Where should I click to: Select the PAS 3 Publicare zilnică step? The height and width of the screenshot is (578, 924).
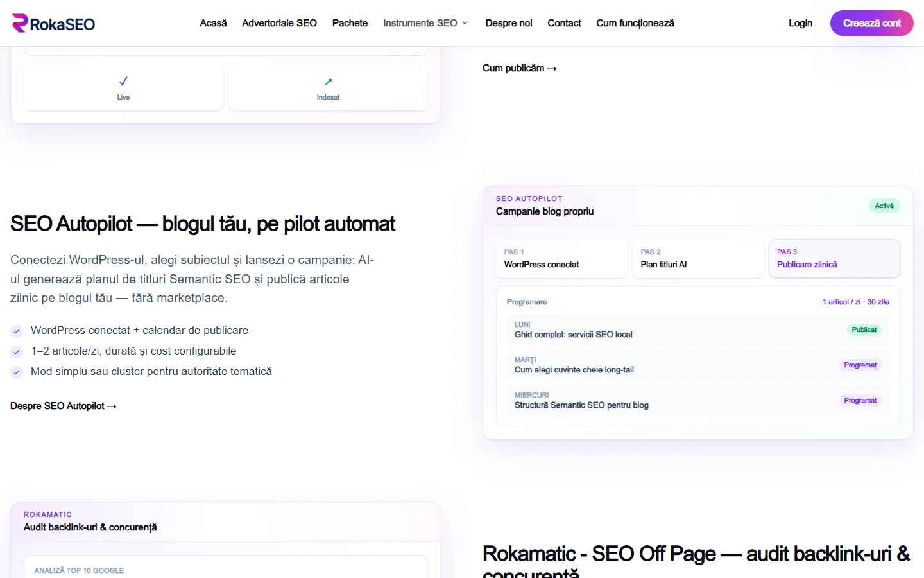[834, 259]
